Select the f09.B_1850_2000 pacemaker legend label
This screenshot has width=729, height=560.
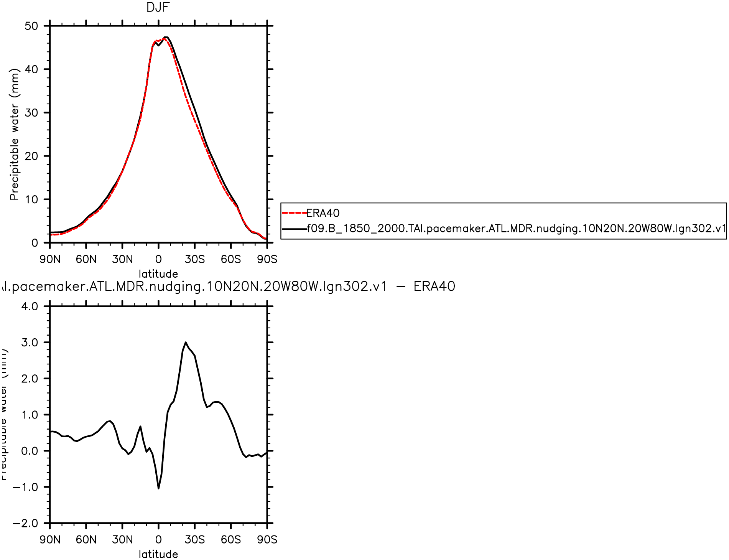point(516,229)
